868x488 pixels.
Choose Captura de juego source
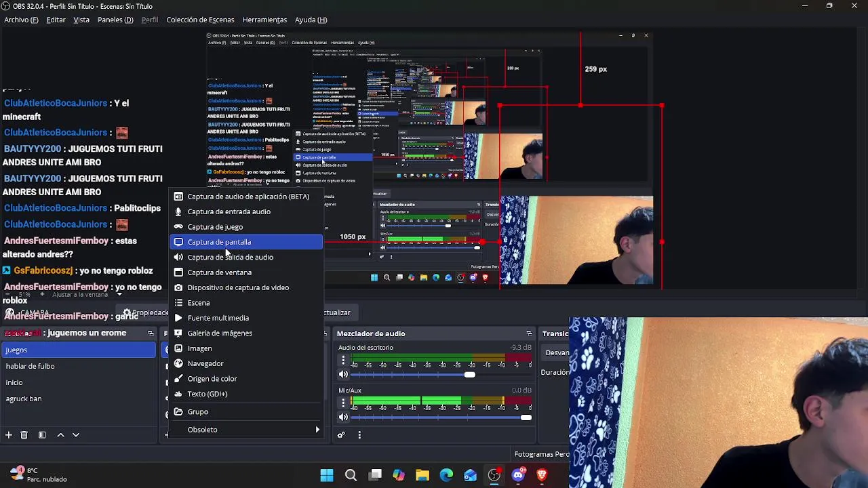tap(246, 227)
